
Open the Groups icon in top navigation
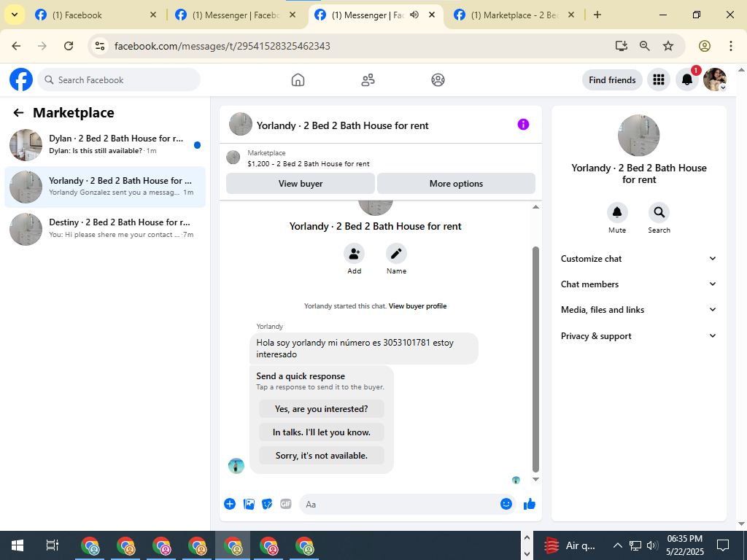438,80
